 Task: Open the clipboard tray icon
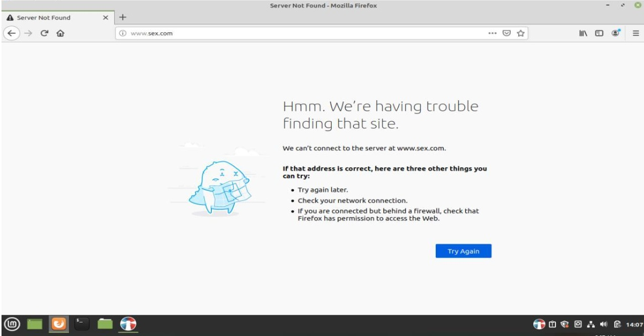pyautogui.click(x=616, y=325)
